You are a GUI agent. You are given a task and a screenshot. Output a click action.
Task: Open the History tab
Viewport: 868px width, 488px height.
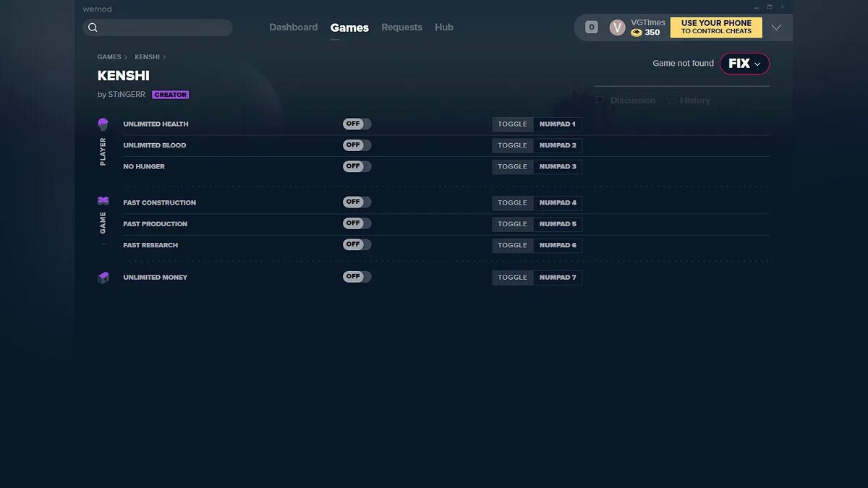click(x=689, y=100)
